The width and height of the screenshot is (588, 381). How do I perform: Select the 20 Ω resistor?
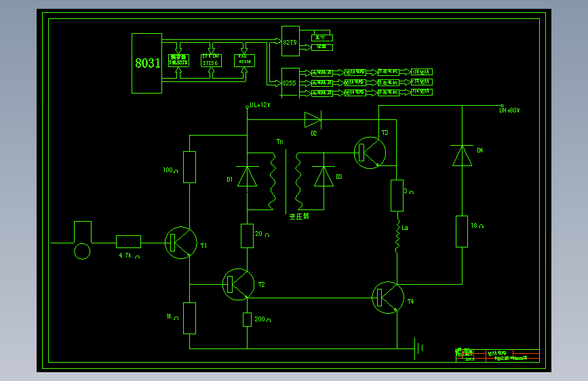pyautogui.click(x=247, y=236)
